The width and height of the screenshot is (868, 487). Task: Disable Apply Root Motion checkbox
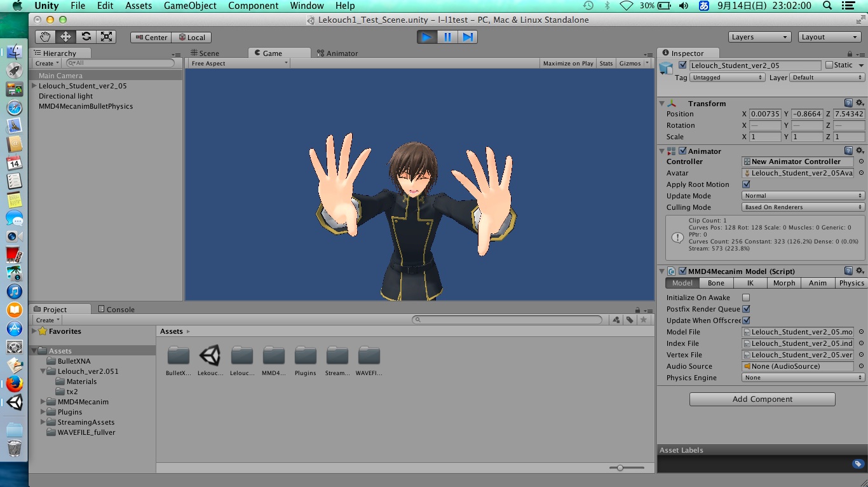[x=746, y=184]
